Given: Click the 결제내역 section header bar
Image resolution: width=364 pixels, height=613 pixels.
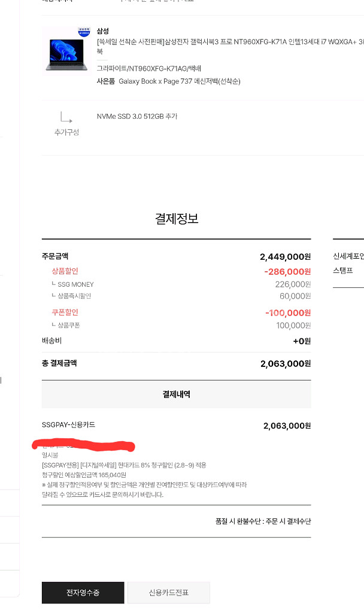Looking at the screenshot, I should tap(177, 394).
